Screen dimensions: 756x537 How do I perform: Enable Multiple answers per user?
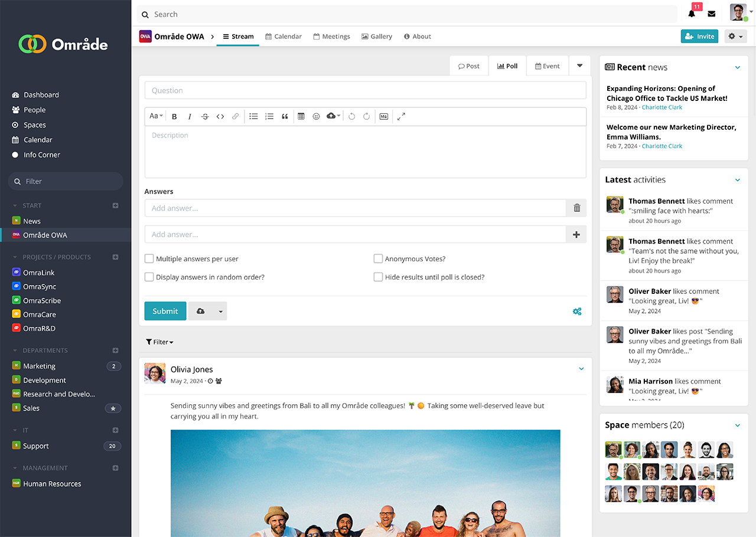(x=150, y=258)
